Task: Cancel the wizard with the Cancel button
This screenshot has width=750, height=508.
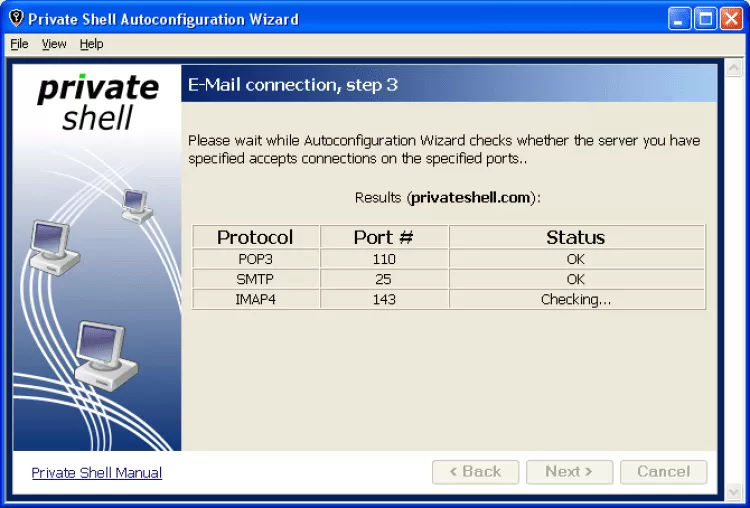Action: pos(663,472)
